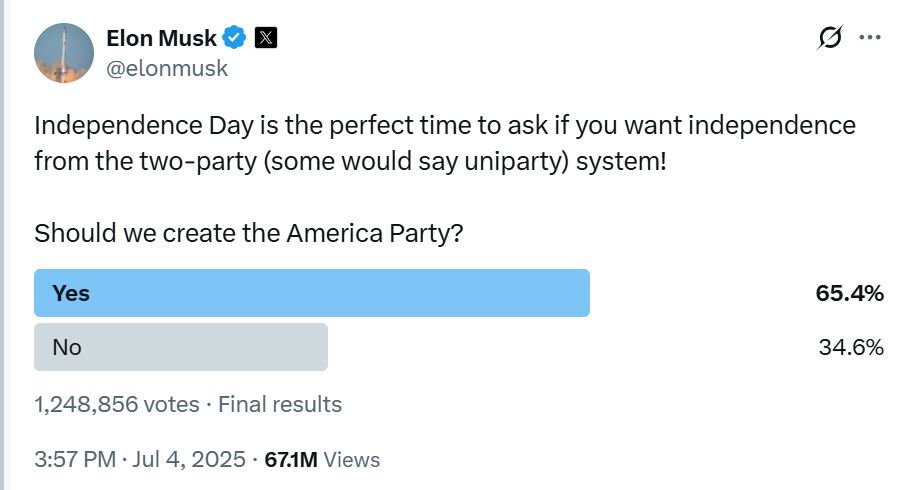Open Grok via the slashed-circle icon
The height and width of the screenshot is (490, 899).
(x=829, y=38)
